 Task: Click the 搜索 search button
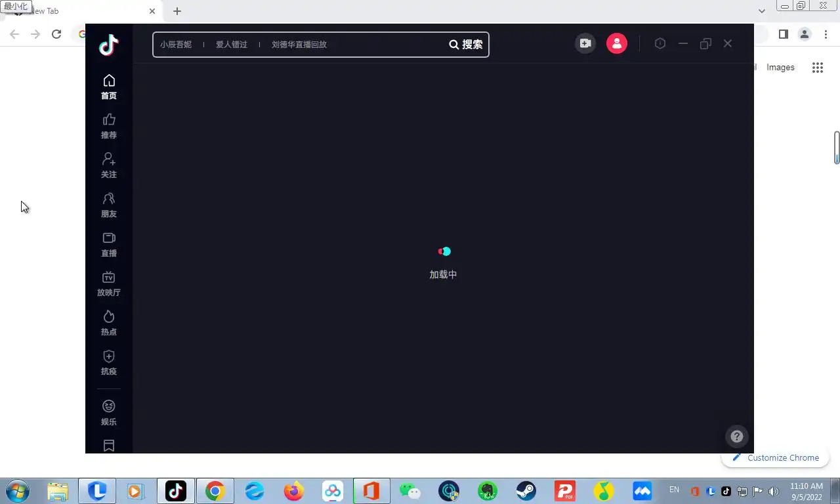coord(466,45)
